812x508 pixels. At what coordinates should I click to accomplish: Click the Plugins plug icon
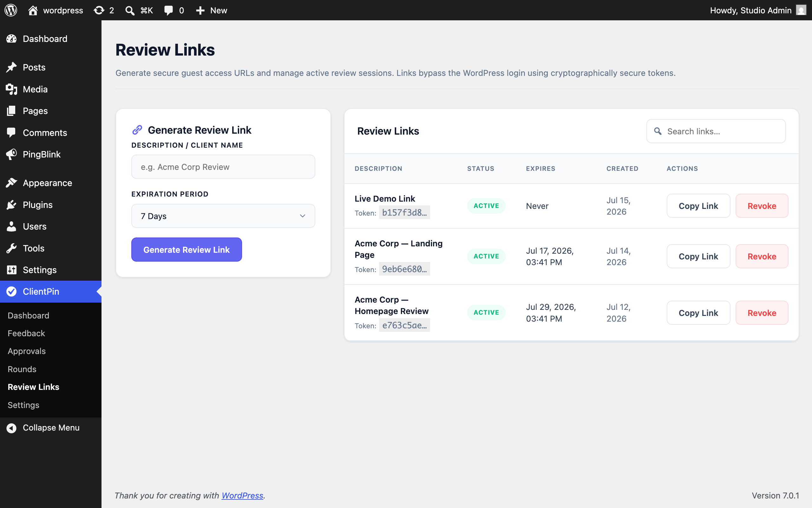(x=11, y=204)
